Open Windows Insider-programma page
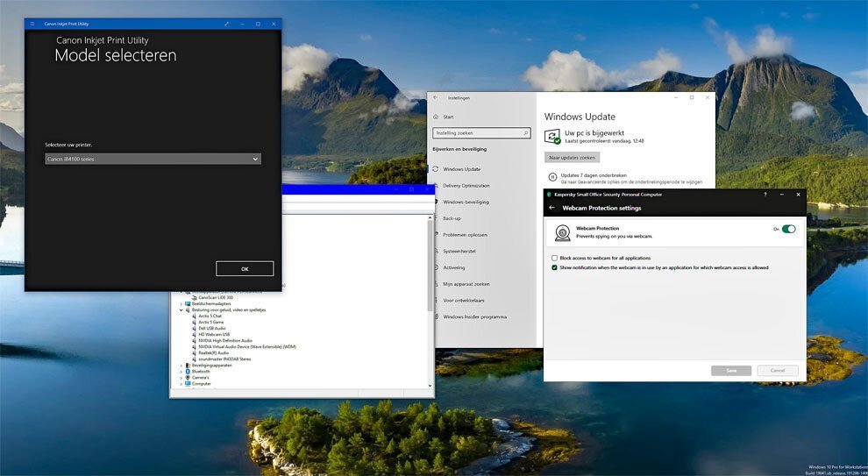Image resolution: width=868 pixels, height=476 pixels. 474,316
